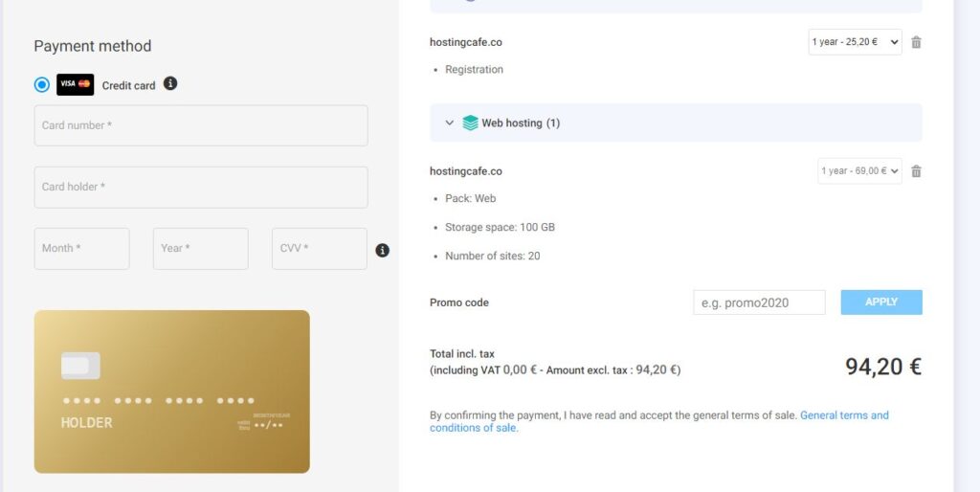Open the 1 year - 69,00 € duration dropdown

tap(859, 170)
